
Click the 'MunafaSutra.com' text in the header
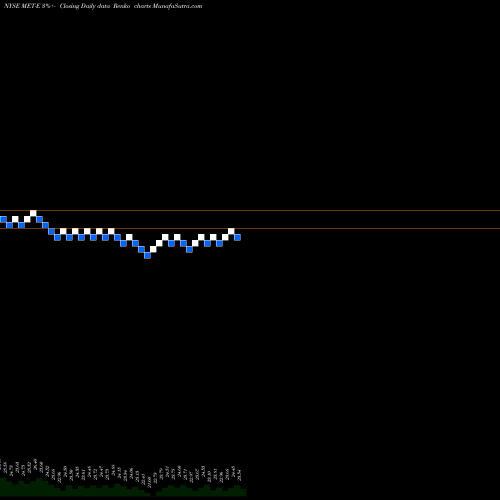tap(177, 6)
